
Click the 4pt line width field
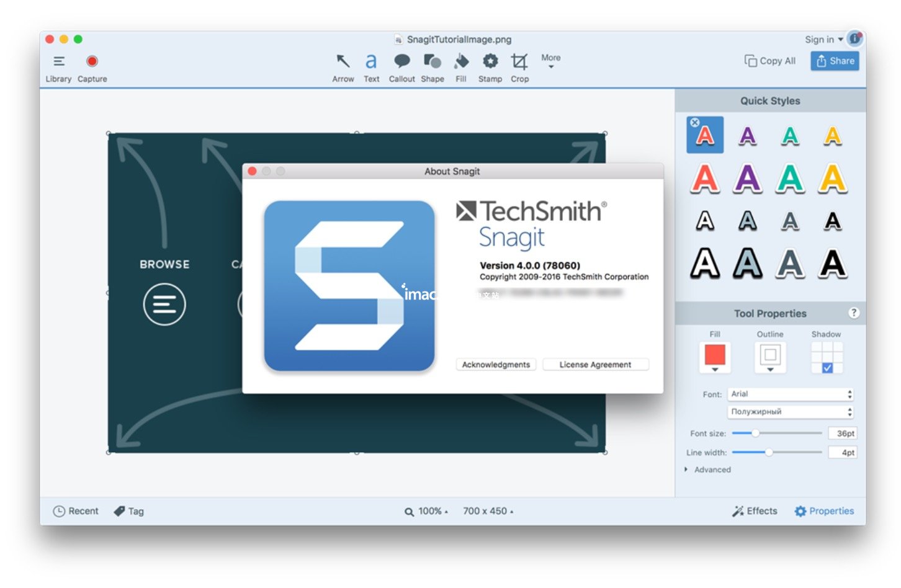pos(843,452)
